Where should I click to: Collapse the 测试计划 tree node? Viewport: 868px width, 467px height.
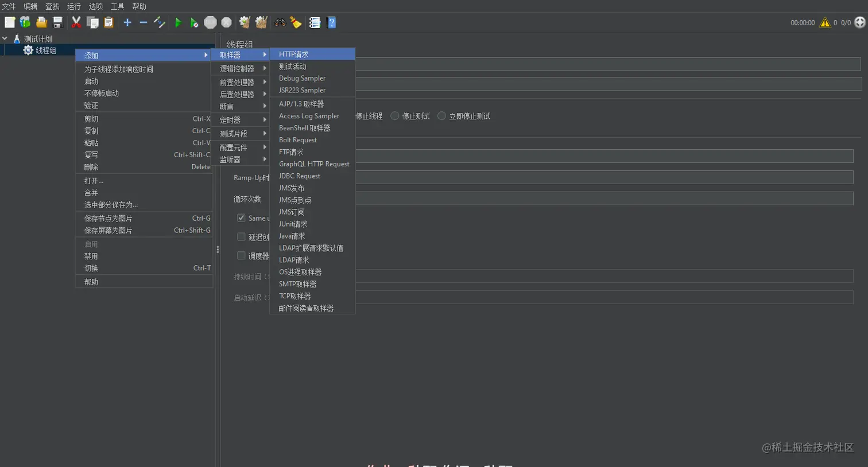(5, 38)
